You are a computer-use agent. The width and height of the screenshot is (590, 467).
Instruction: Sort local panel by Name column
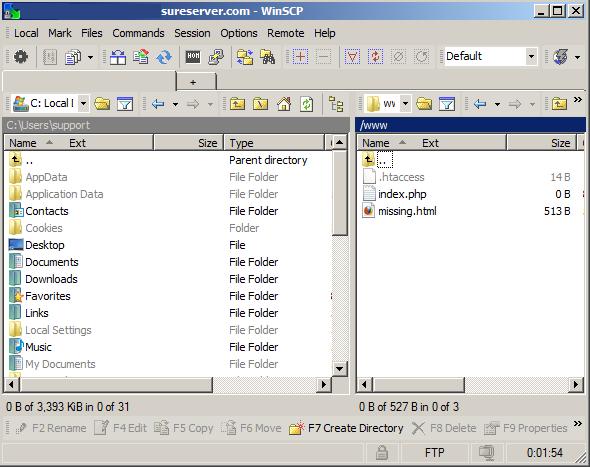(x=79, y=143)
